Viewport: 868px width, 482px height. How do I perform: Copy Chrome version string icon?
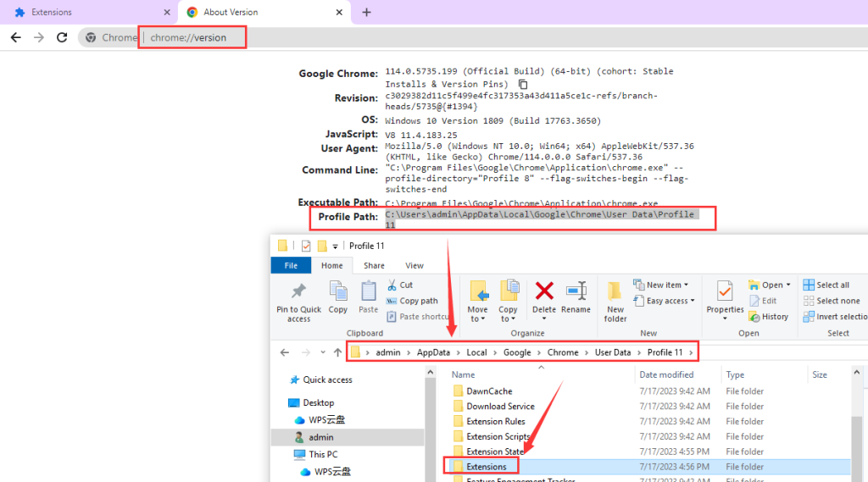coord(522,84)
